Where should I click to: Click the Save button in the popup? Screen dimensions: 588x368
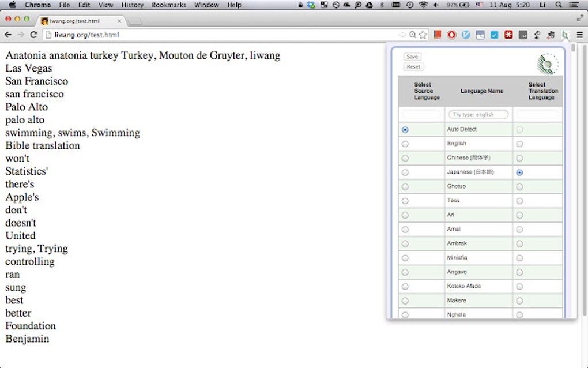point(412,57)
